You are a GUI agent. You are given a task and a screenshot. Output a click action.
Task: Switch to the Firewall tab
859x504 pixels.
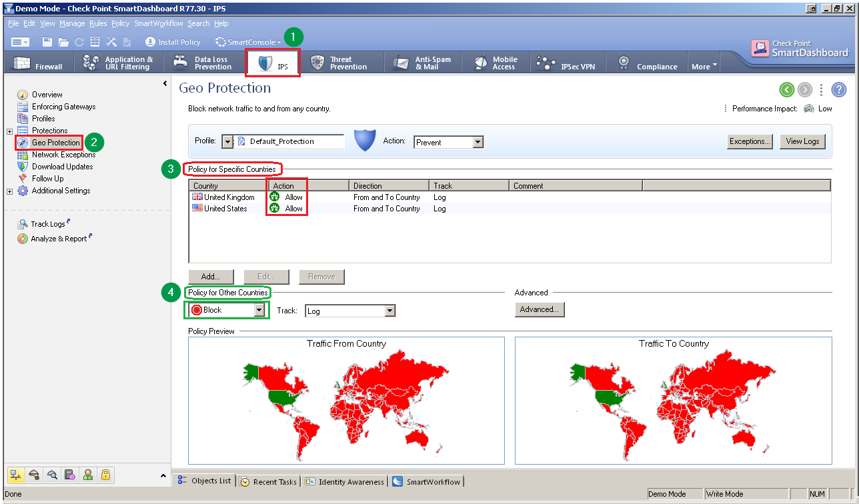(39, 63)
